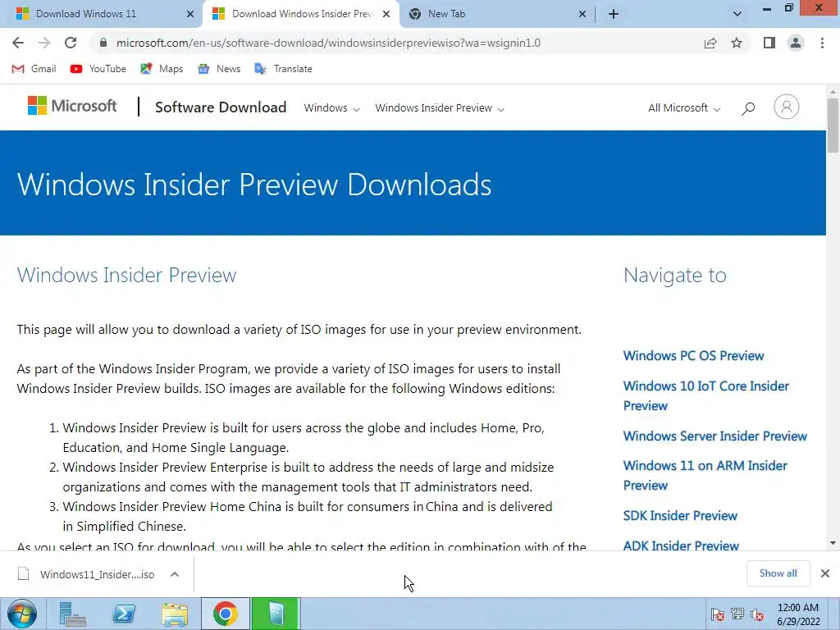Open the Windows Server Insider Preview link
This screenshot has height=630, width=840.
click(x=714, y=436)
